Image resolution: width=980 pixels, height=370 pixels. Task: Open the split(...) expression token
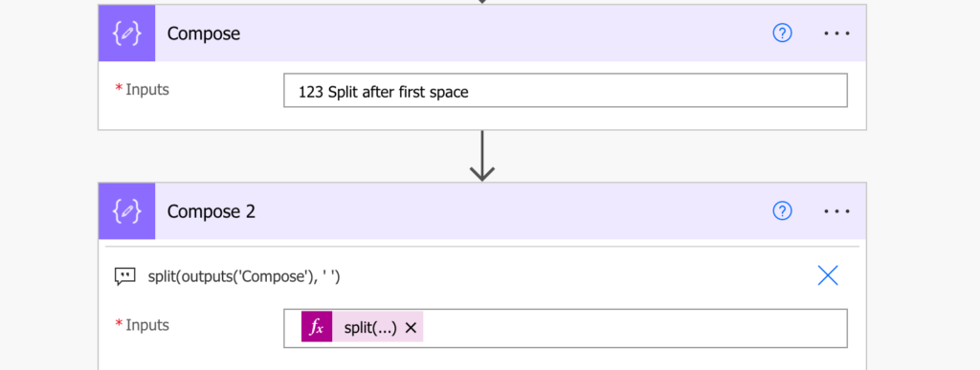(370, 328)
